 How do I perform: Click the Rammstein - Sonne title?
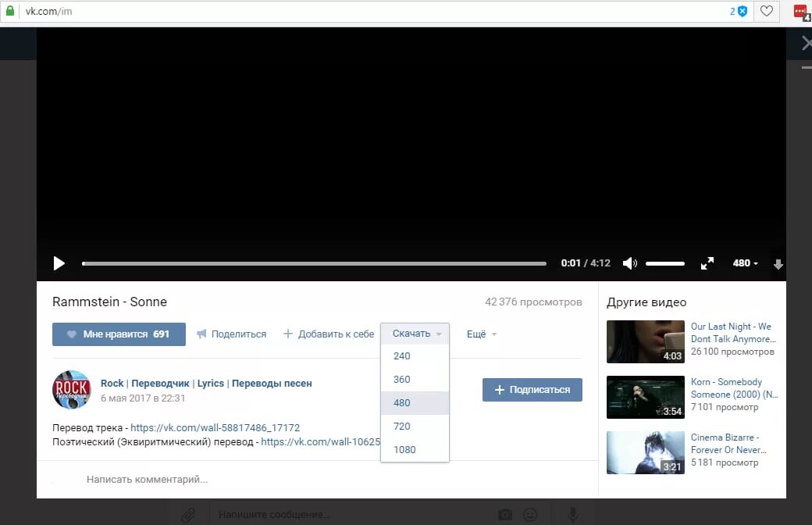coord(110,302)
